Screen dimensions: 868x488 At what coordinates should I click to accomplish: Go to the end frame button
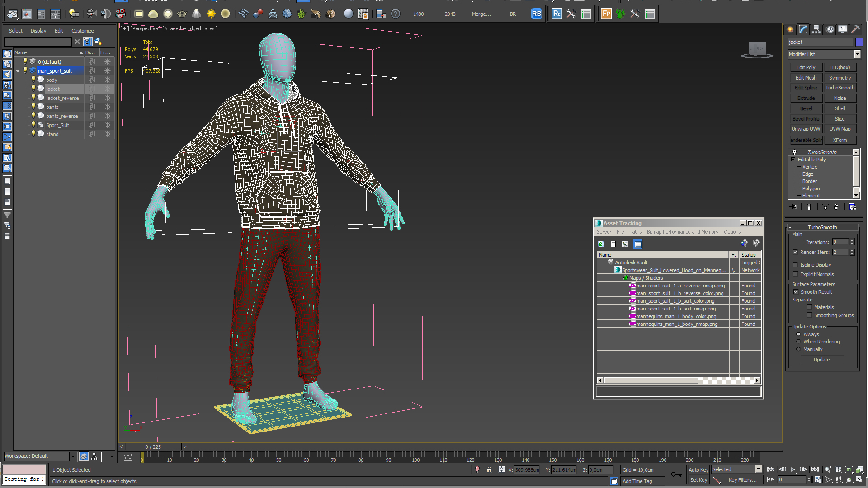pos(815,470)
